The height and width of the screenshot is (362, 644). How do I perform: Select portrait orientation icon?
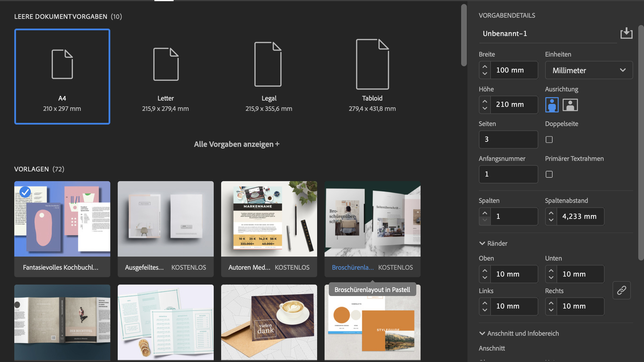coord(552,105)
